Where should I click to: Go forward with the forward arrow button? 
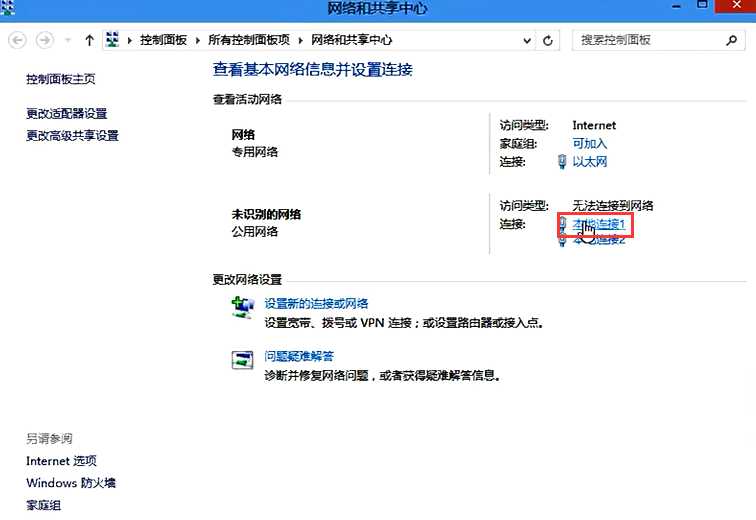(x=45, y=40)
